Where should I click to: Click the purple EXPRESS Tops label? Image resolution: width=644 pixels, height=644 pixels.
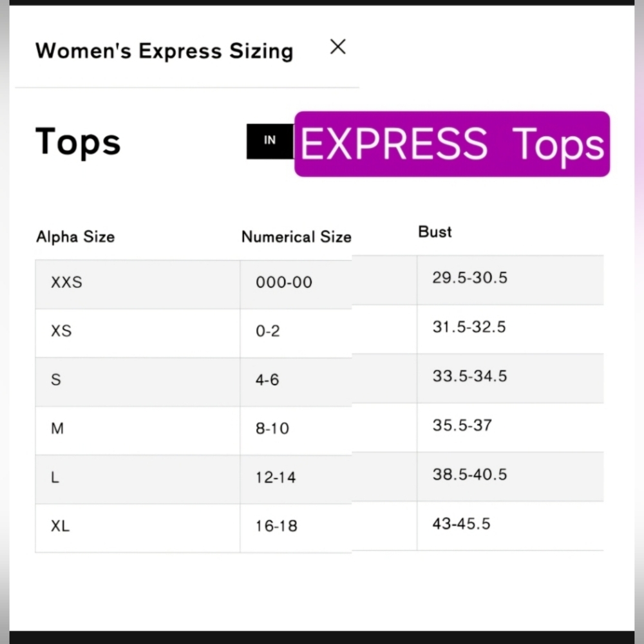click(452, 144)
